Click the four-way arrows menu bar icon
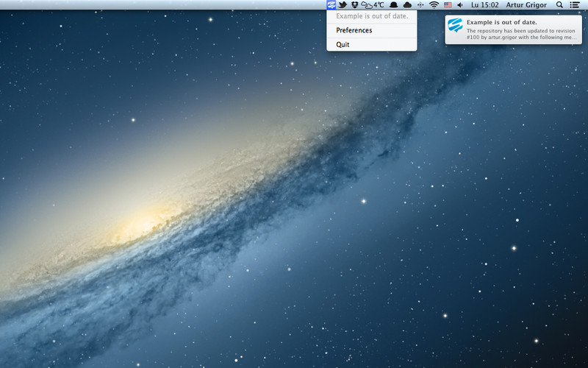Image resolution: width=588 pixels, height=368 pixels. pyautogui.click(x=420, y=5)
